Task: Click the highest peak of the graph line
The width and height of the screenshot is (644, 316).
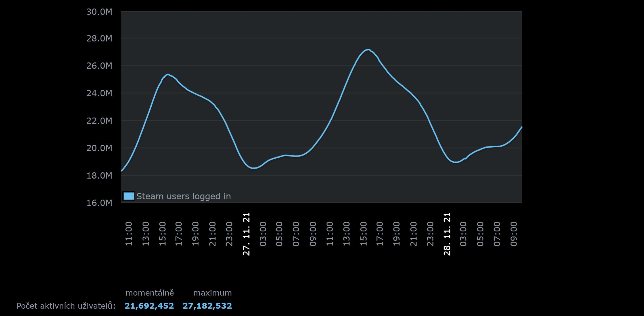Action: click(x=368, y=50)
